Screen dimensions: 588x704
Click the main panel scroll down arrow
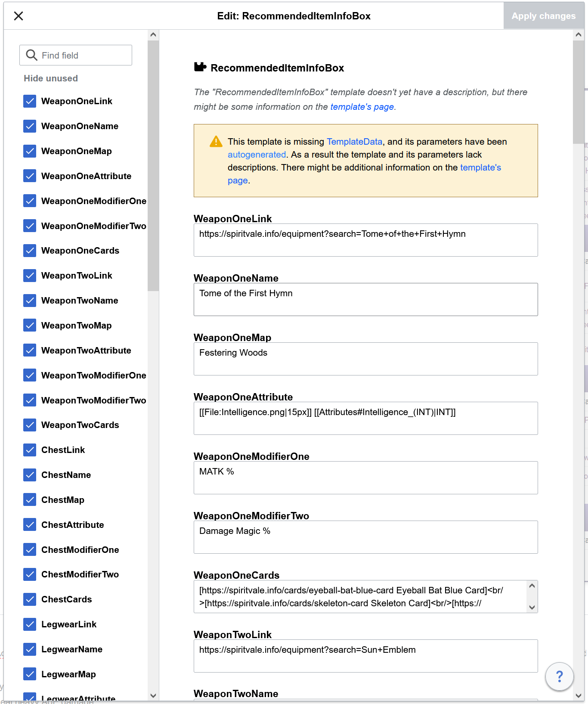[579, 695]
